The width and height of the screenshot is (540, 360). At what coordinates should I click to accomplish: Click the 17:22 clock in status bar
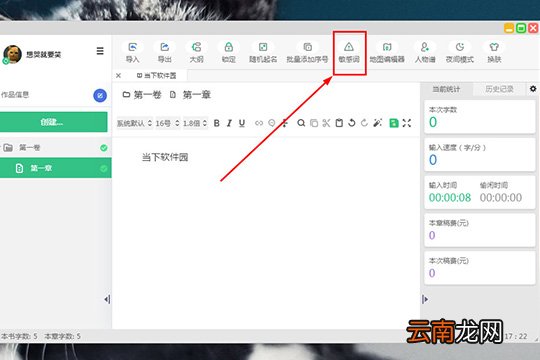point(516,337)
